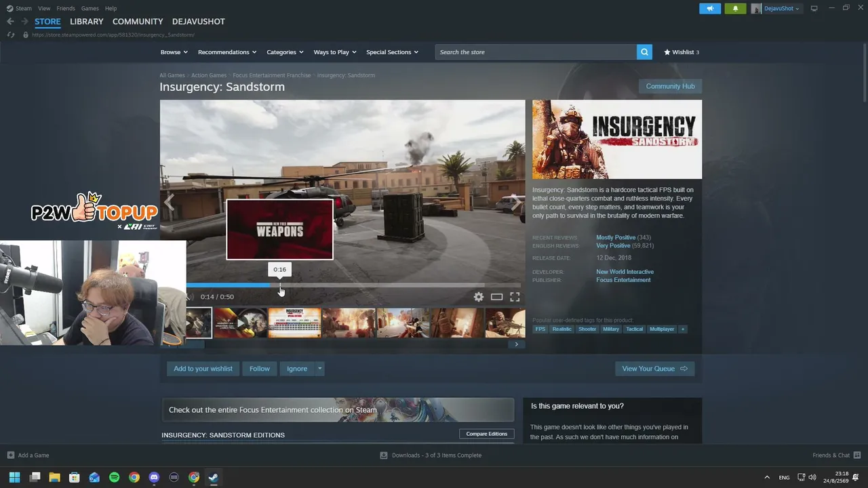The image size is (868, 488).
Task: View Mostly Positive recent reviews
Action: tap(616, 238)
